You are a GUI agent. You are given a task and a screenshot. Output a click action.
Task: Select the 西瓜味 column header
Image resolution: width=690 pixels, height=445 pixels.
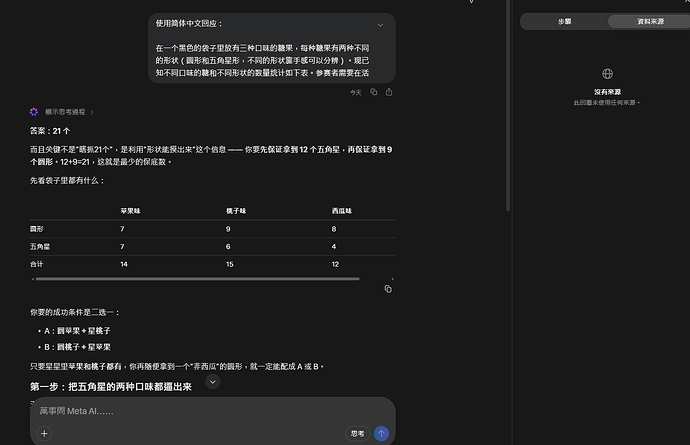[x=341, y=211]
